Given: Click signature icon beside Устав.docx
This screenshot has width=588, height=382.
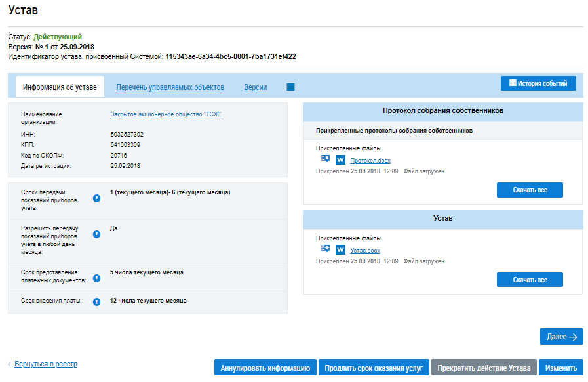Looking at the screenshot, I should (326, 249).
